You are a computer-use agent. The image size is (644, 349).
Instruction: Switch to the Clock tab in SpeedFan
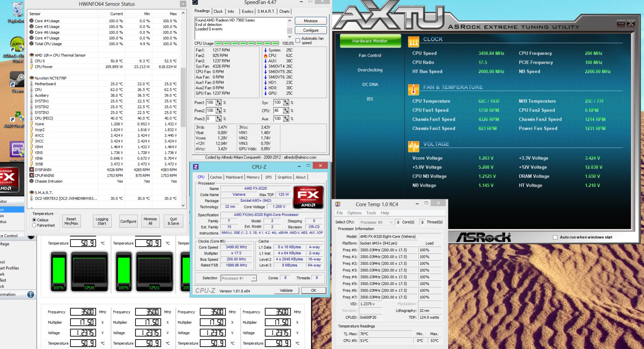click(218, 11)
